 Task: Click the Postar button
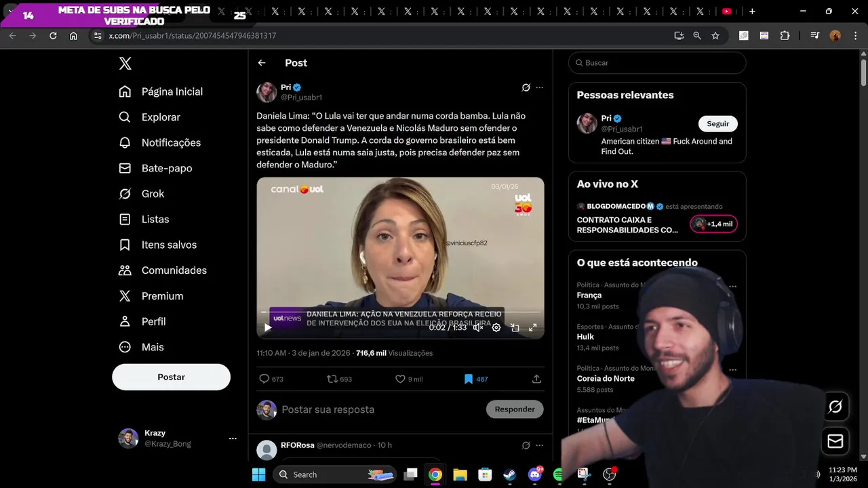171,377
